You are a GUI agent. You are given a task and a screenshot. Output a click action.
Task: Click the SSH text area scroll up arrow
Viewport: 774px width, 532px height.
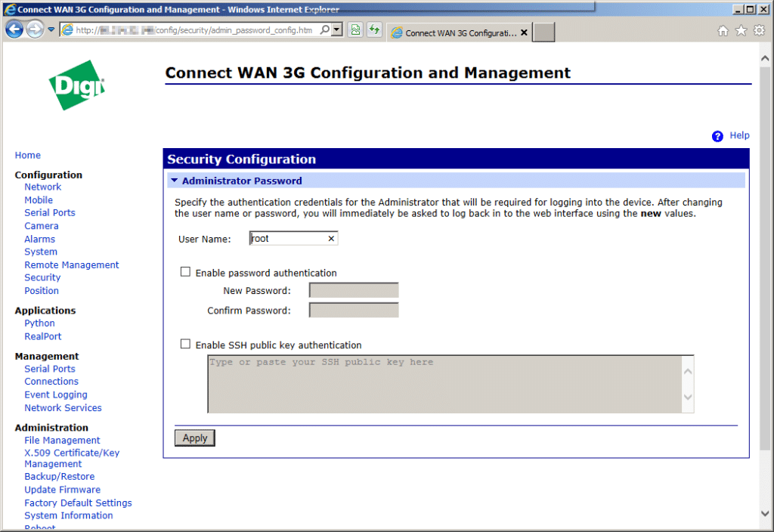(x=688, y=371)
